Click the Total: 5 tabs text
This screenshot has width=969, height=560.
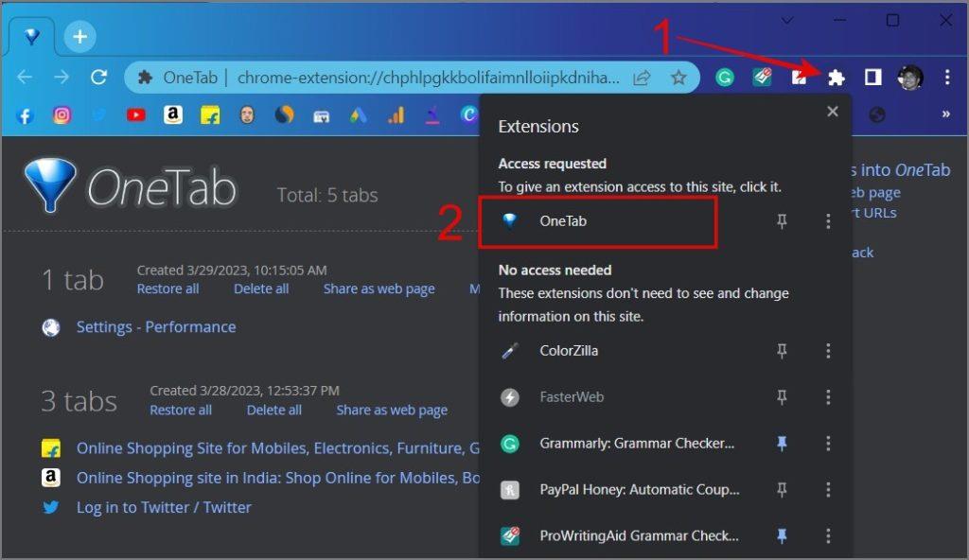click(326, 195)
